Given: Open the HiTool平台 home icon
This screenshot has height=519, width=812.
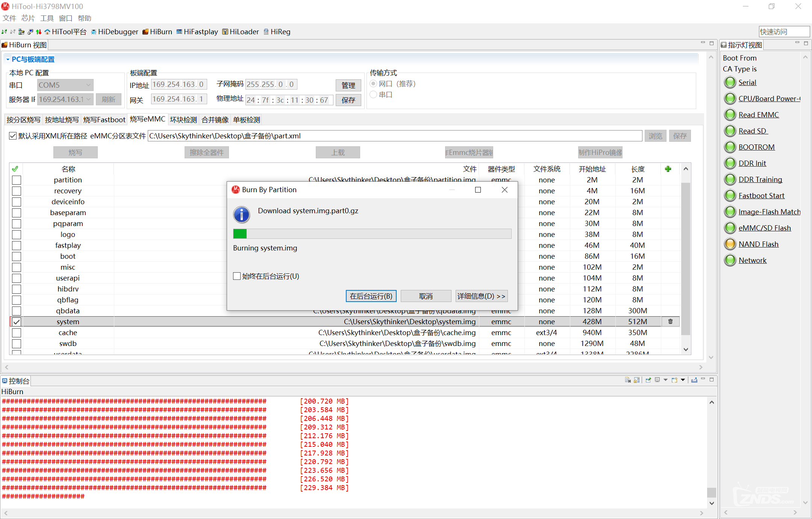Looking at the screenshot, I should tap(65, 32).
